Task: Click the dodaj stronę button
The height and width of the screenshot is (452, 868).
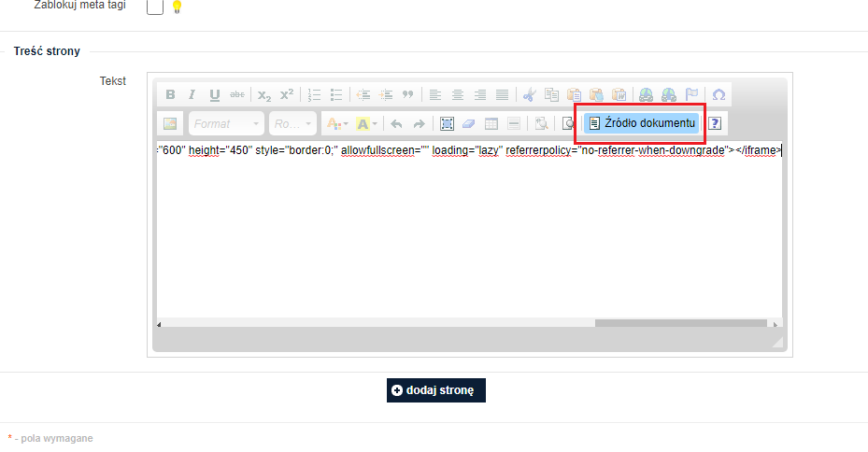Action: pos(436,390)
